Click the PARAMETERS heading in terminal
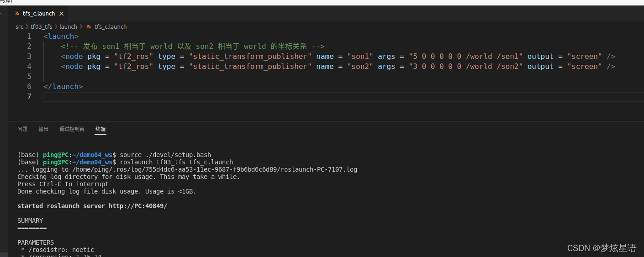 (36, 242)
